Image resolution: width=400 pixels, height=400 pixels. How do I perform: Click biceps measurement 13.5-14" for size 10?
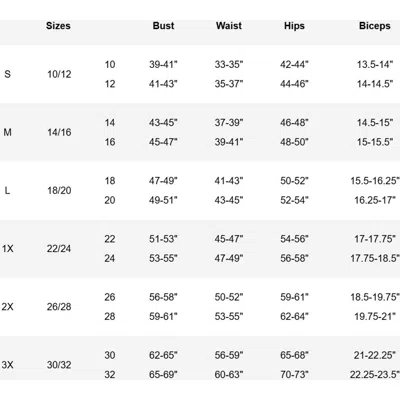(375, 64)
